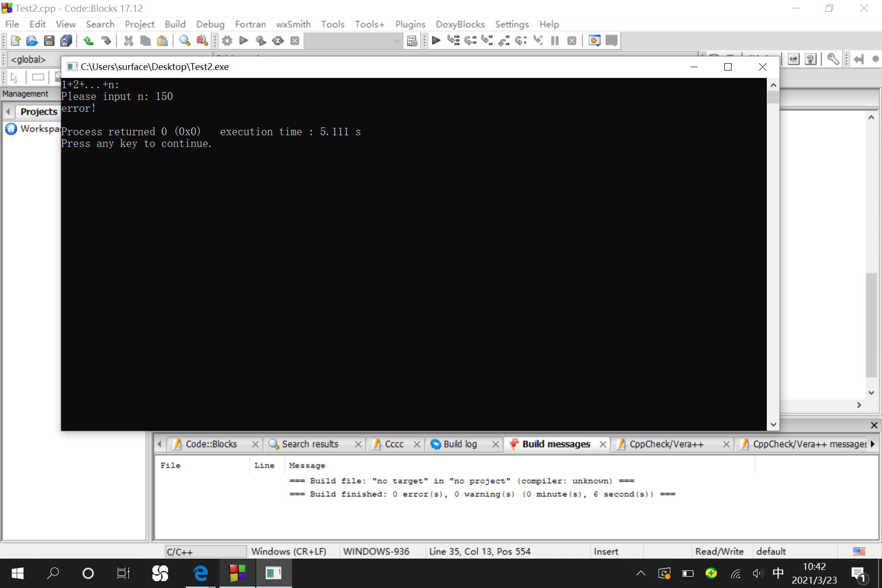882x588 pixels.
Task: Undo with the green arrow icon
Action: click(x=89, y=41)
